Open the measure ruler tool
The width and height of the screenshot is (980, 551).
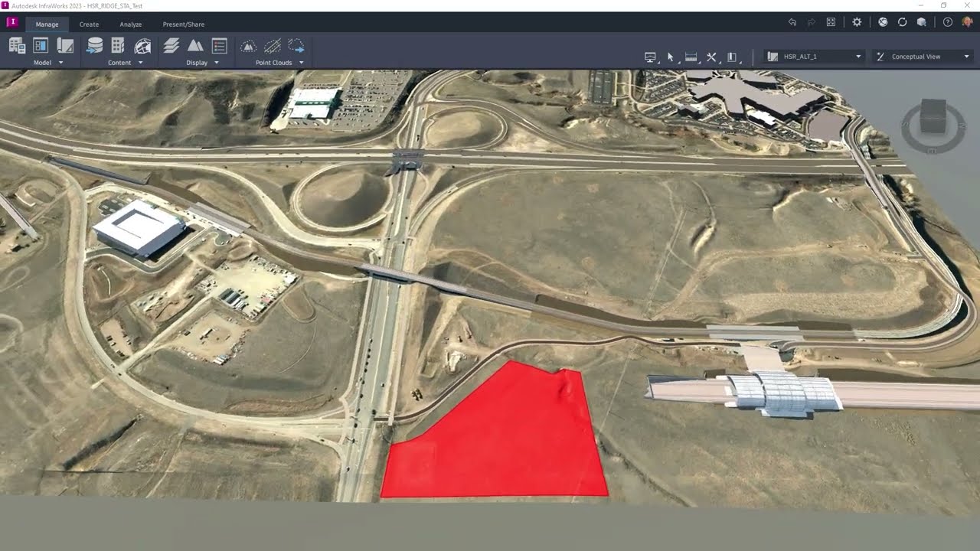tap(691, 57)
